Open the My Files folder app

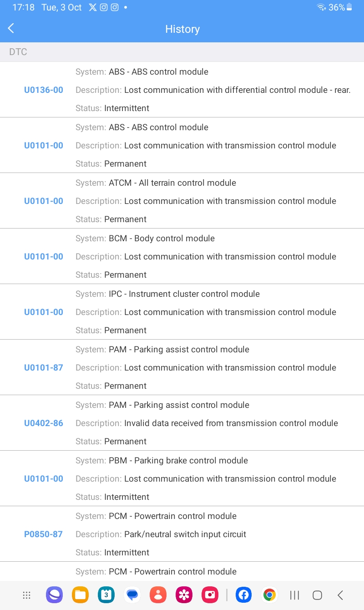click(80, 595)
